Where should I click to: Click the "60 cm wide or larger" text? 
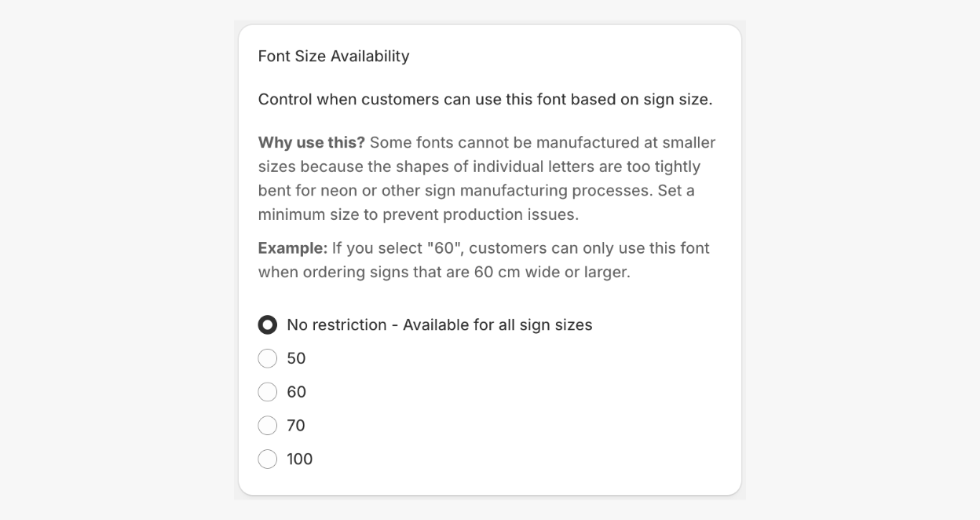[x=552, y=273]
